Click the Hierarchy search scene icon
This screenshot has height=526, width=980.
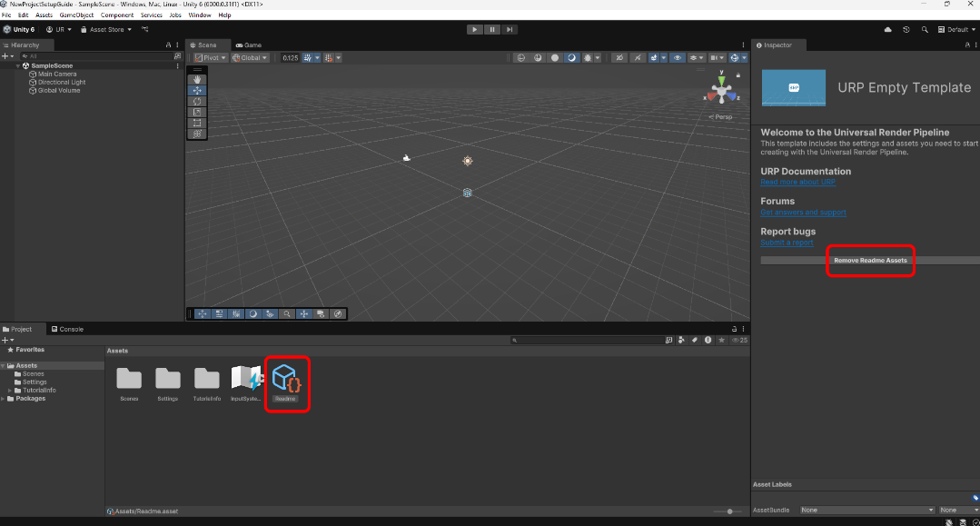(x=177, y=56)
